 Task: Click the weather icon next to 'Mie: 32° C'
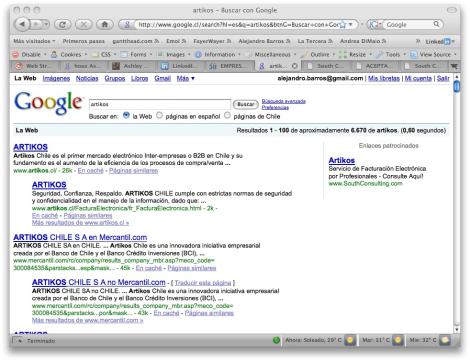[446, 340]
